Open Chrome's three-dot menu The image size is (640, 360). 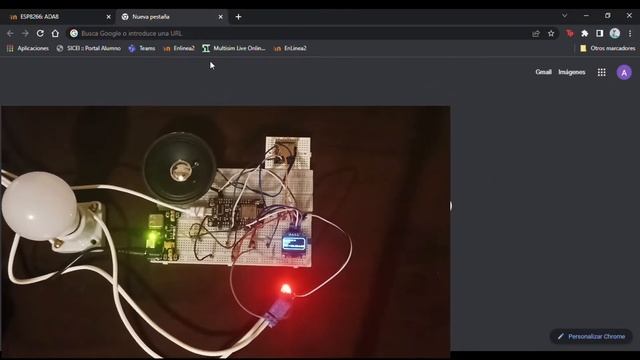(630, 33)
